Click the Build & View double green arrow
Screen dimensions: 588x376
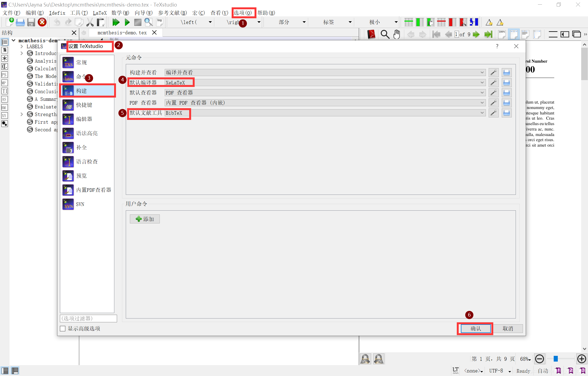pyautogui.click(x=116, y=22)
